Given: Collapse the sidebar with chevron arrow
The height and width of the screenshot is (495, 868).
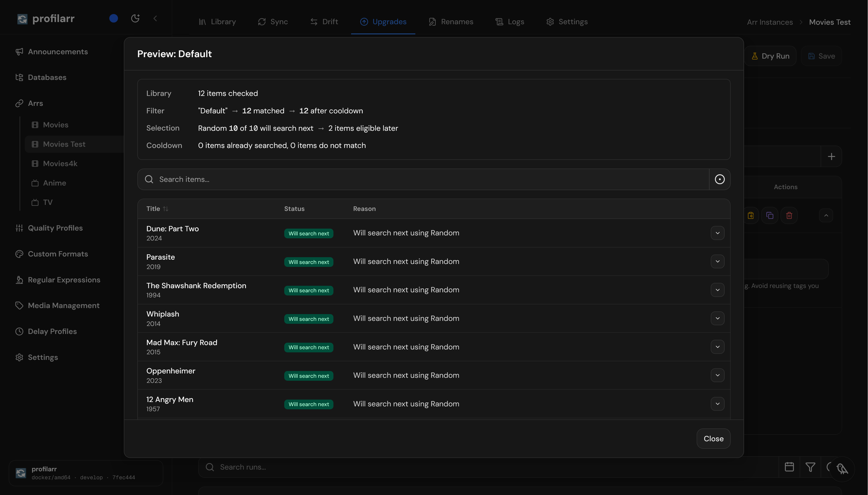Looking at the screenshot, I should (x=155, y=18).
